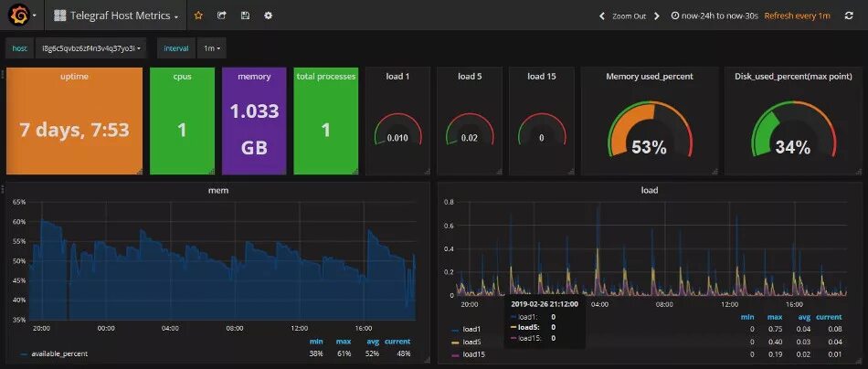This screenshot has width=868, height=369.
Task: Click the 7 days, 7:53 uptime value
Action: click(74, 130)
